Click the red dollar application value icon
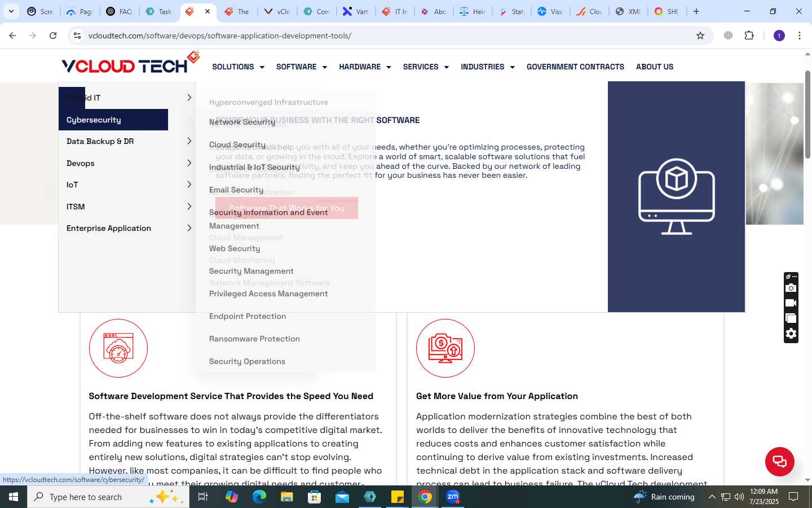 [445, 348]
